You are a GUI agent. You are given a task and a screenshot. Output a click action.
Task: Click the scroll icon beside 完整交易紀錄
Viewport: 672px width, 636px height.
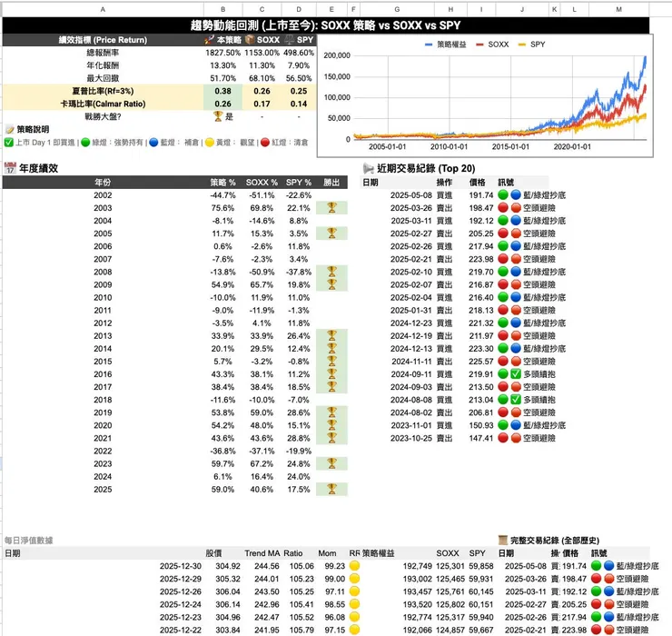click(503, 540)
